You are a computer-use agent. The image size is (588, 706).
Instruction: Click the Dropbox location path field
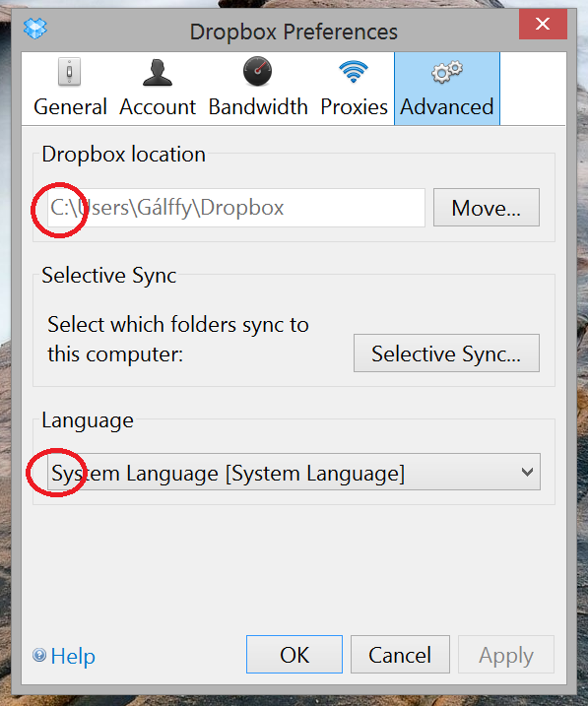pos(236,208)
